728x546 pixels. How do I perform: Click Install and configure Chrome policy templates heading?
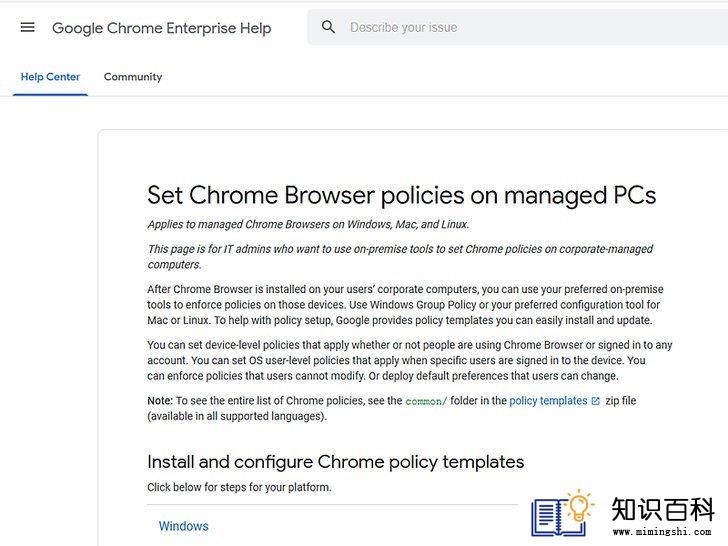(336, 462)
